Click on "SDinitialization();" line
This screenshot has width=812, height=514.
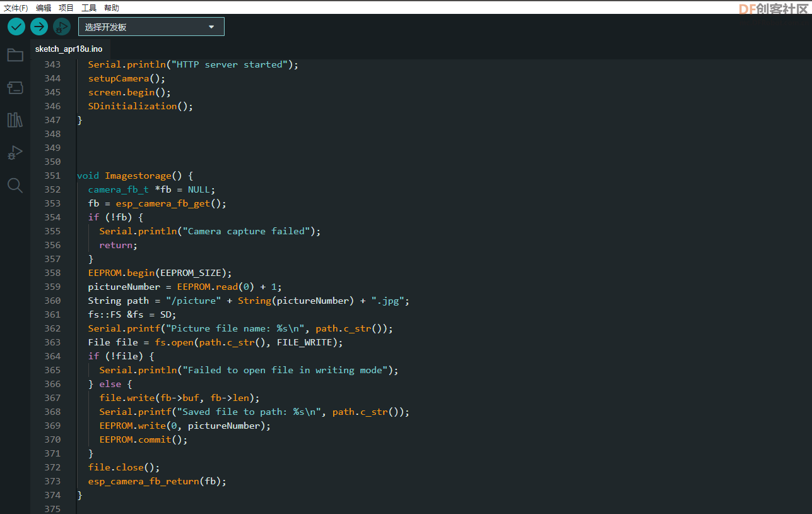(x=141, y=106)
